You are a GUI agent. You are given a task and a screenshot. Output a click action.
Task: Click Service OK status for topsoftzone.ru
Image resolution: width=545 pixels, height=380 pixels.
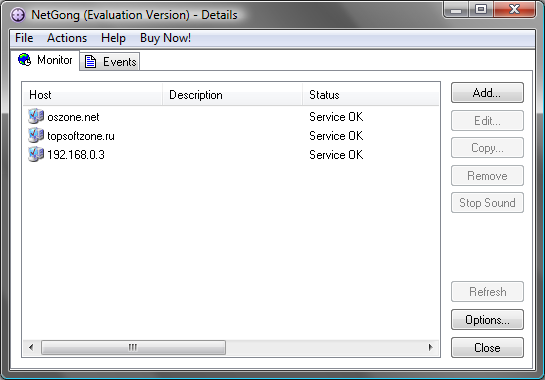(336, 136)
